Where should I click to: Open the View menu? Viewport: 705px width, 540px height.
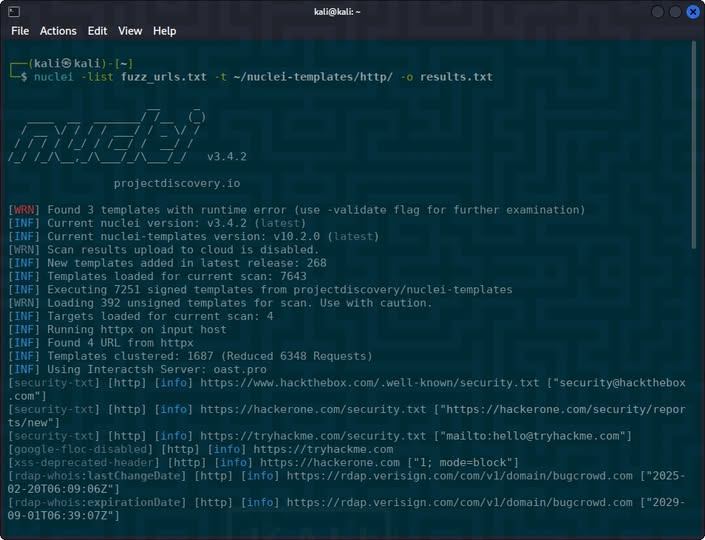tap(130, 31)
